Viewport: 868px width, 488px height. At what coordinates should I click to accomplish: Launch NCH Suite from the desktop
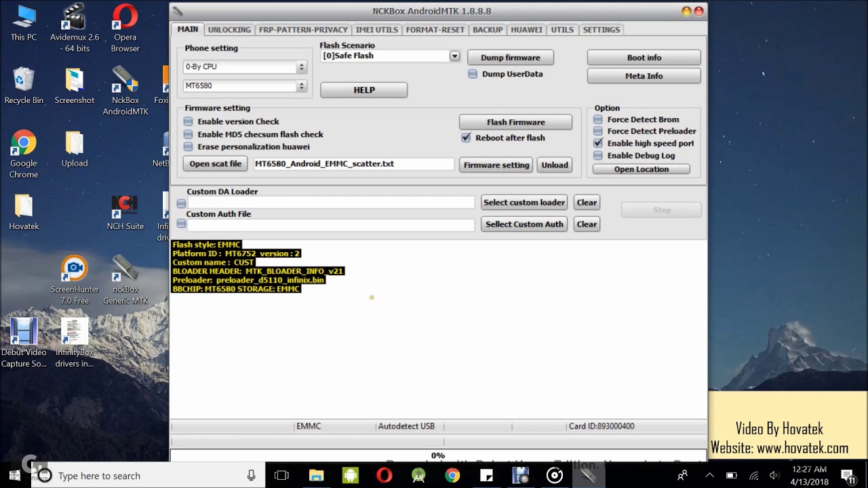point(125,212)
